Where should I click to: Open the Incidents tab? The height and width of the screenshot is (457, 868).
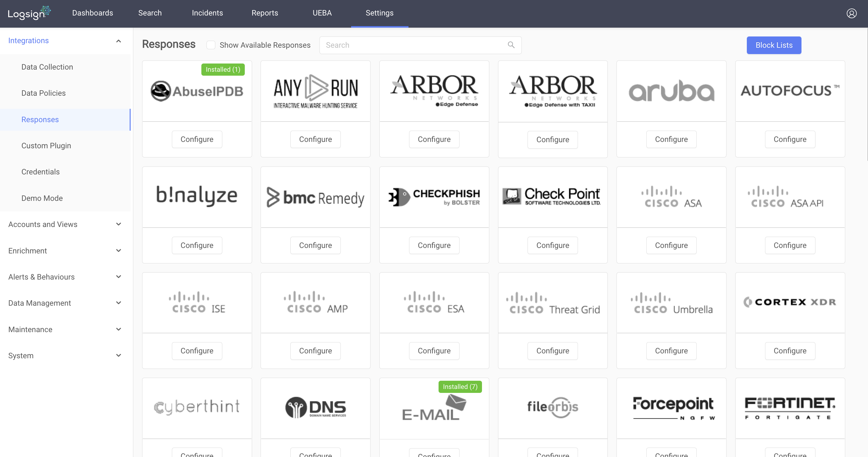point(207,13)
